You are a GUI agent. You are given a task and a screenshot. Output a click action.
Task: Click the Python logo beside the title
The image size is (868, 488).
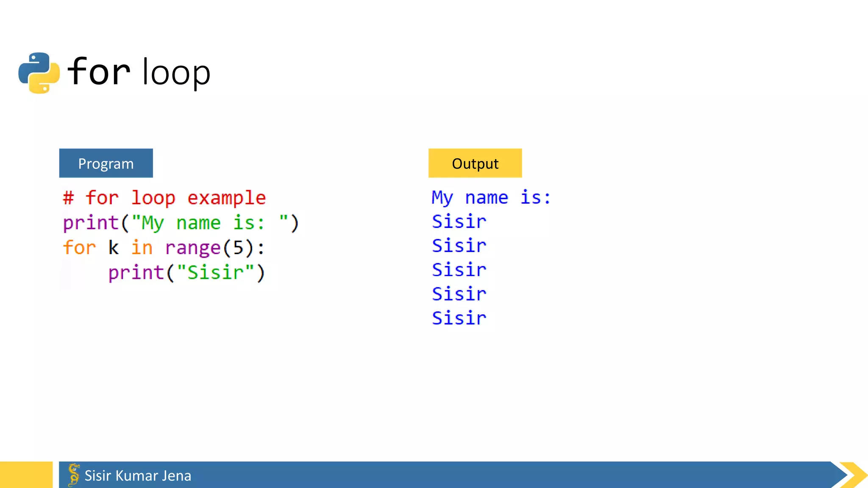[39, 73]
